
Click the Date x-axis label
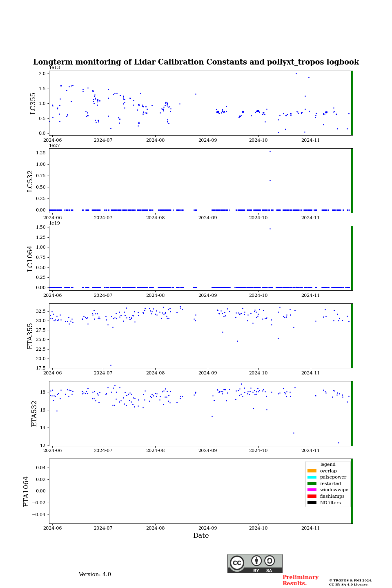201,536
